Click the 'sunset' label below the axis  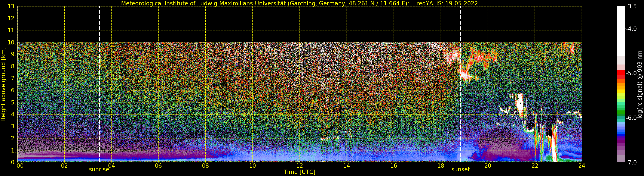460,170
